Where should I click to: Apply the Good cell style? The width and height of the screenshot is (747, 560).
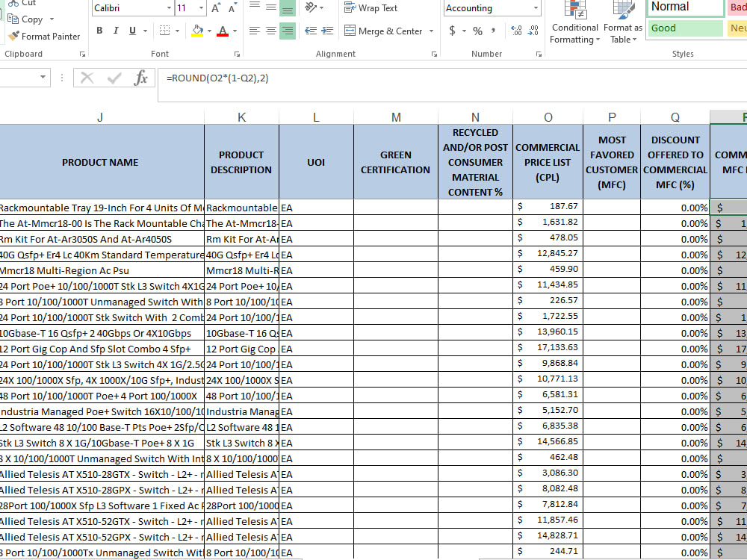tap(685, 28)
